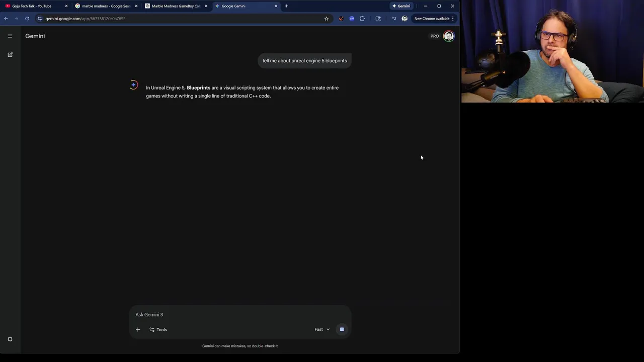Image resolution: width=644 pixels, height=362 pixels.
Task: Open a new browser tab
Action: (x=286, y=6)
